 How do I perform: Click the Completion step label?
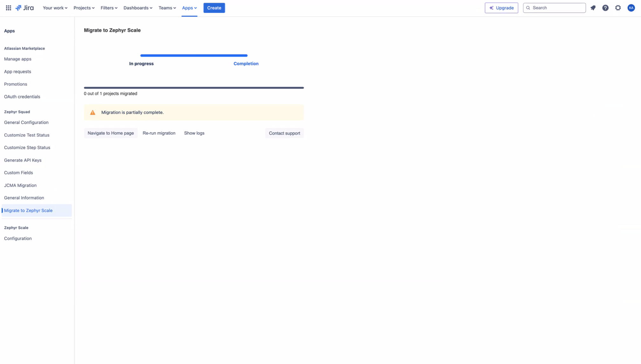point(246,64)
